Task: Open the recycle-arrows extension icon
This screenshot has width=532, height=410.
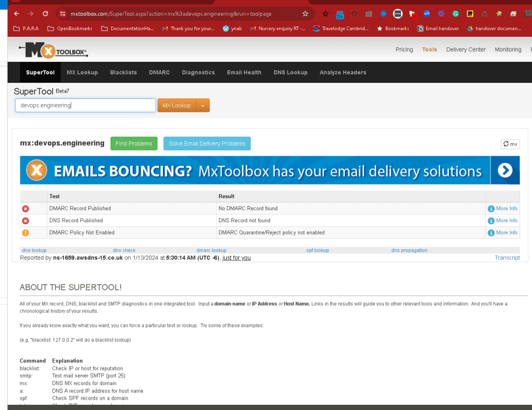Action: (485, 14)
